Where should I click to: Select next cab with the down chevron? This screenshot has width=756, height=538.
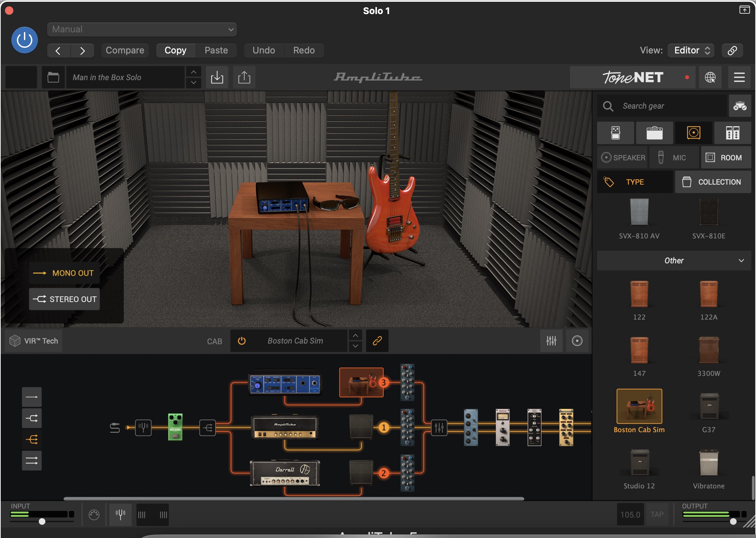(x=355, y=346)
